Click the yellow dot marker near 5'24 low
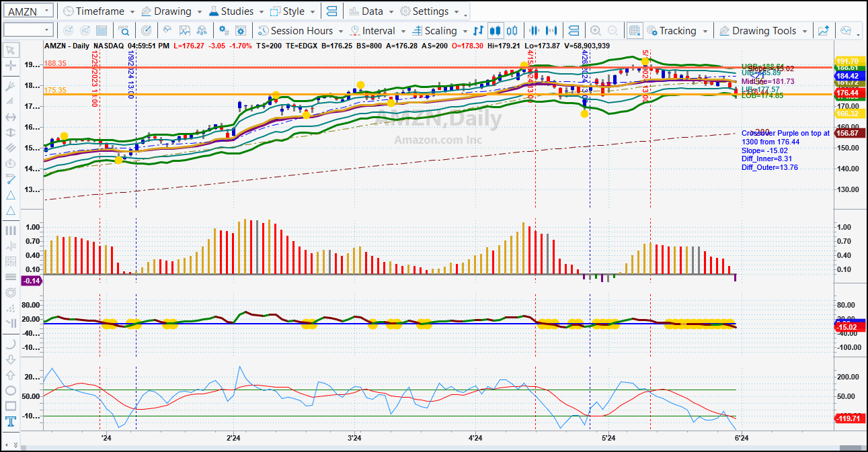Viewport: 868px width, 452px height. pos(585,114)
